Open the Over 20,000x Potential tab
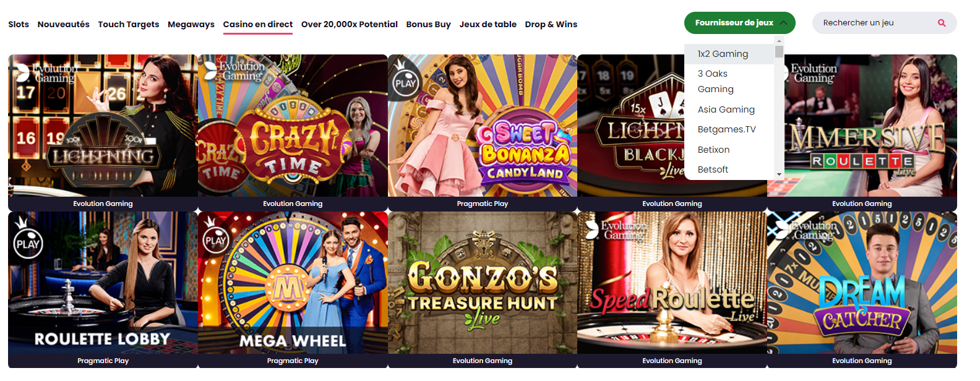 coord(349,24)
